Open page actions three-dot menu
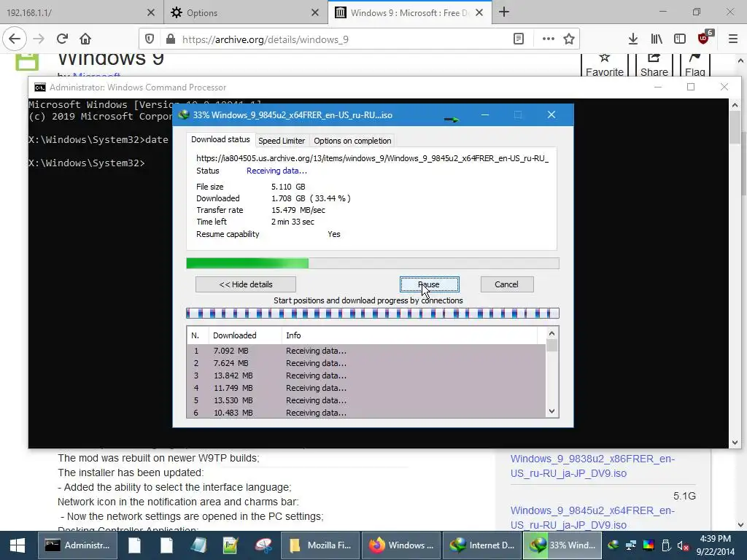The width and height of the screenshot is (747, 560). coord(549,39)
